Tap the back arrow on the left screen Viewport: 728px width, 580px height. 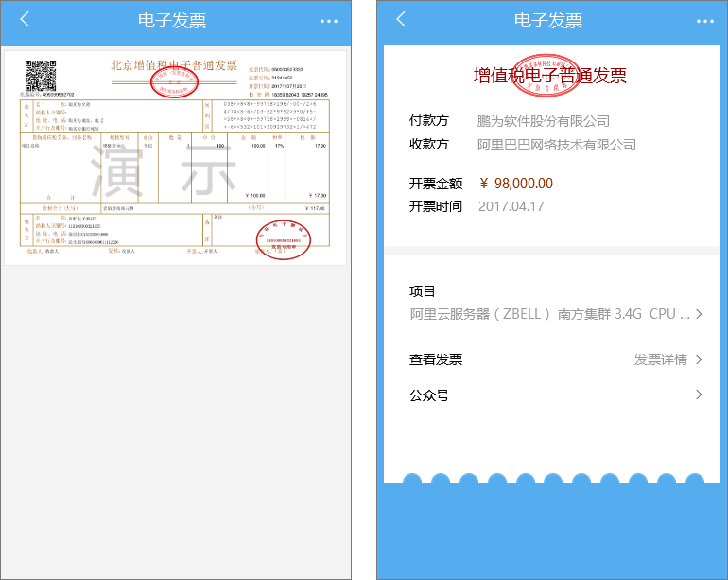(x=25, y=20)
